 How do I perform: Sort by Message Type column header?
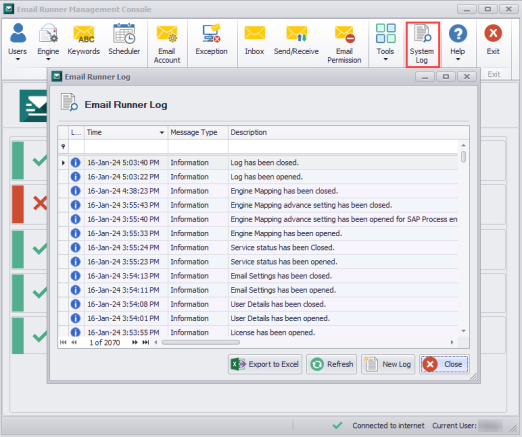coord(198,132)
